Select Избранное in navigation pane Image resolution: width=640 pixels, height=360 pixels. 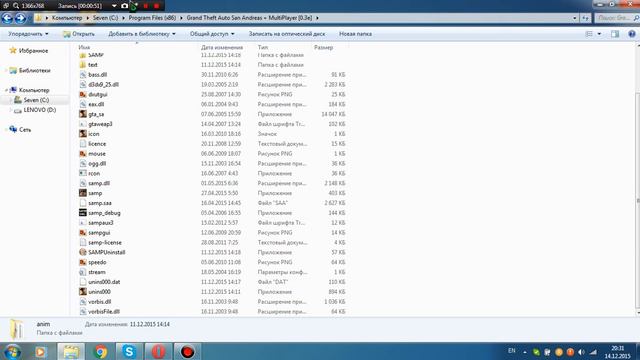(x=33, y=51)
